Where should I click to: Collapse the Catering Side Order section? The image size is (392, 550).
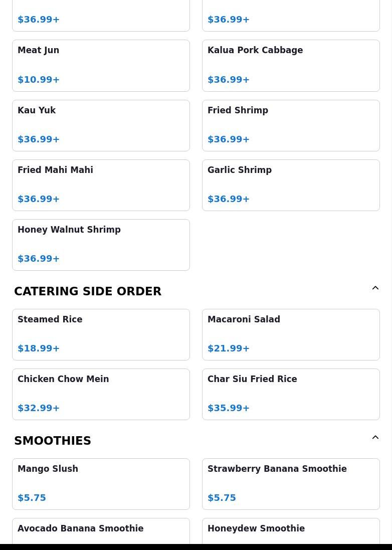(x=375, y=288)
